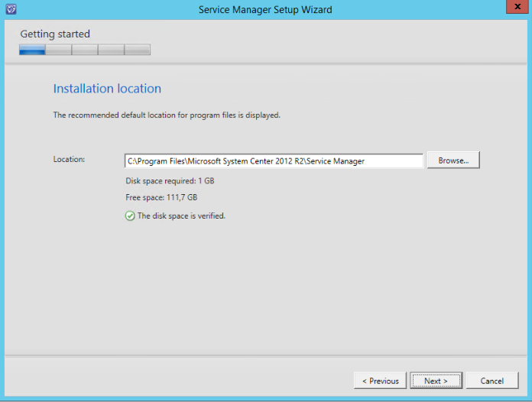Click the "Location:" field label
Screen dimensions: 532x402
click(x=69, y=159)
